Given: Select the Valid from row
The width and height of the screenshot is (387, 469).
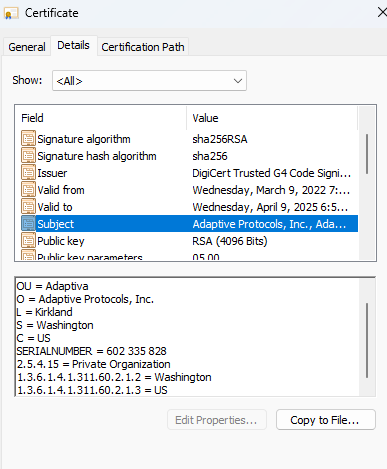Looking at the screenshot, I should [x=189, y=190].
